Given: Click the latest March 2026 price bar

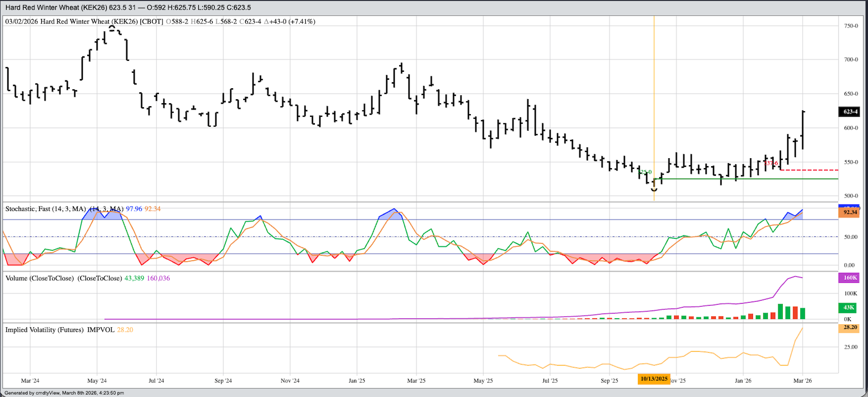Looking at the screenshot, I should pos(803,130).
